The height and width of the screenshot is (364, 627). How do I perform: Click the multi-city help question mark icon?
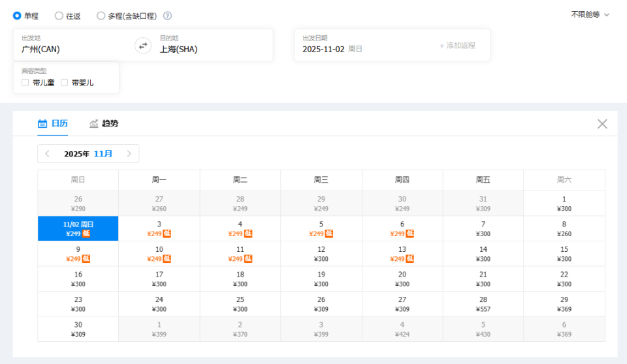[168, 16]
